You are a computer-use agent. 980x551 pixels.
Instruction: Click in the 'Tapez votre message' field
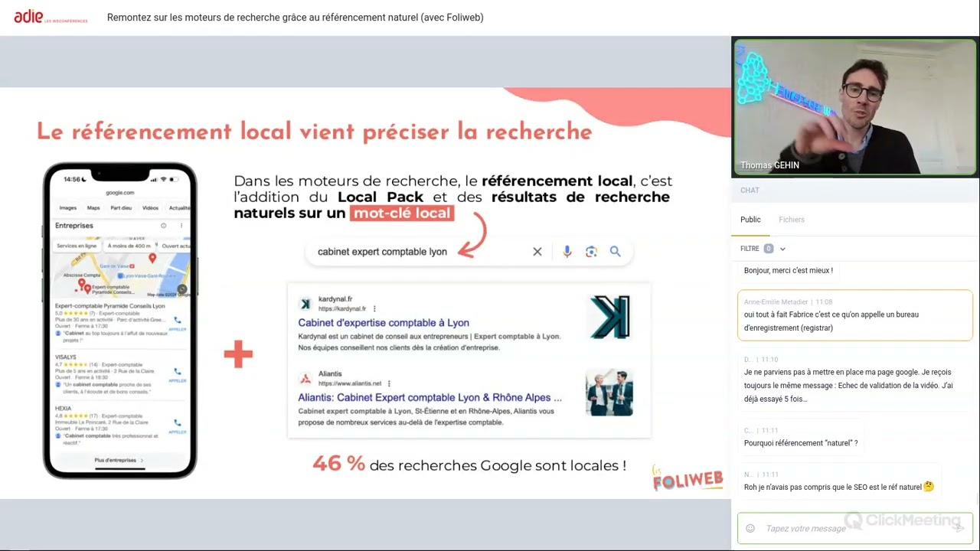pyautogui.click(x=854, y=528)
